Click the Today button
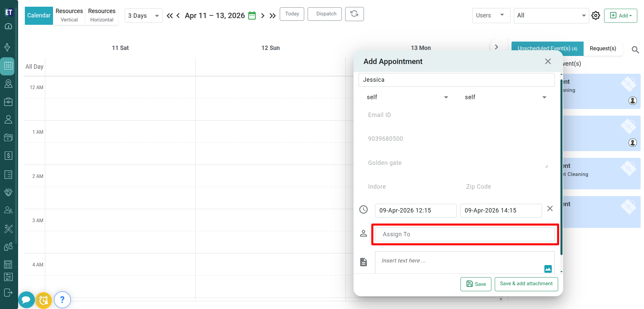 (x=292, y=14)
